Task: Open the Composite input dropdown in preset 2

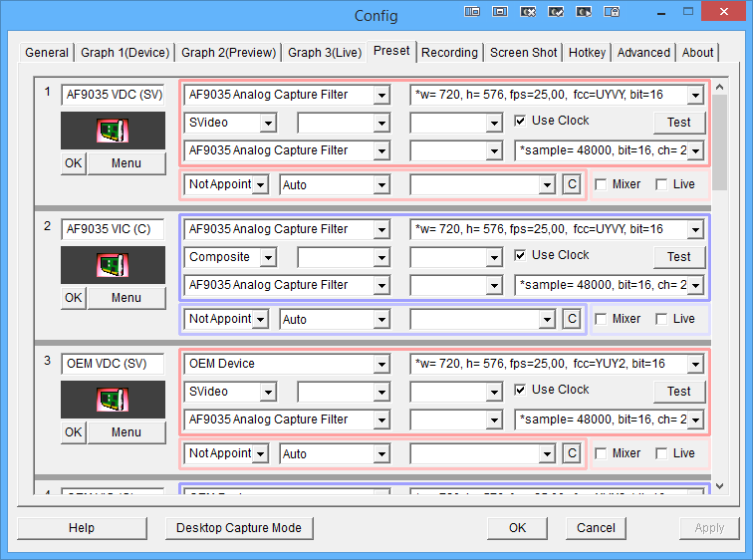Action: (x=230, y=257)
